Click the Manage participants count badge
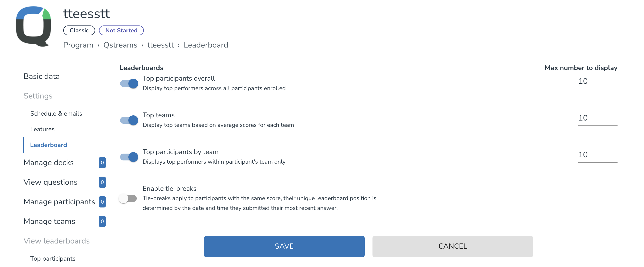644x267 pixels. point(102,202)
